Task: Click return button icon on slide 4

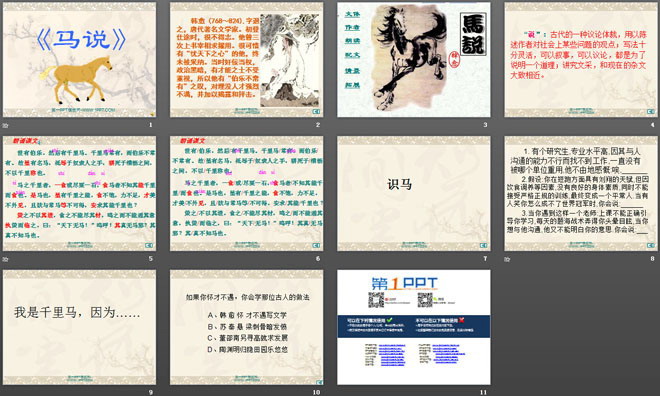Action: [x=650, y=112]
